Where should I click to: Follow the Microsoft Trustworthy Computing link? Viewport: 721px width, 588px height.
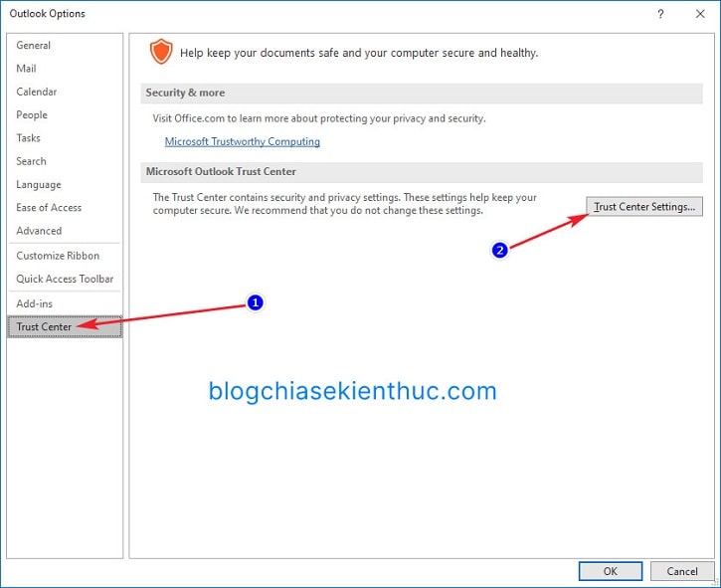(x=243, y=141)
